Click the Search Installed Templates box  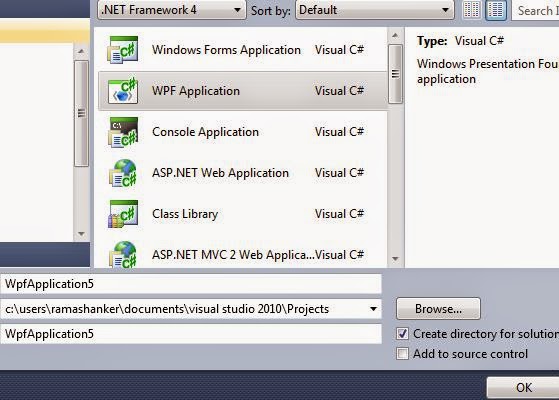point(535,10)
